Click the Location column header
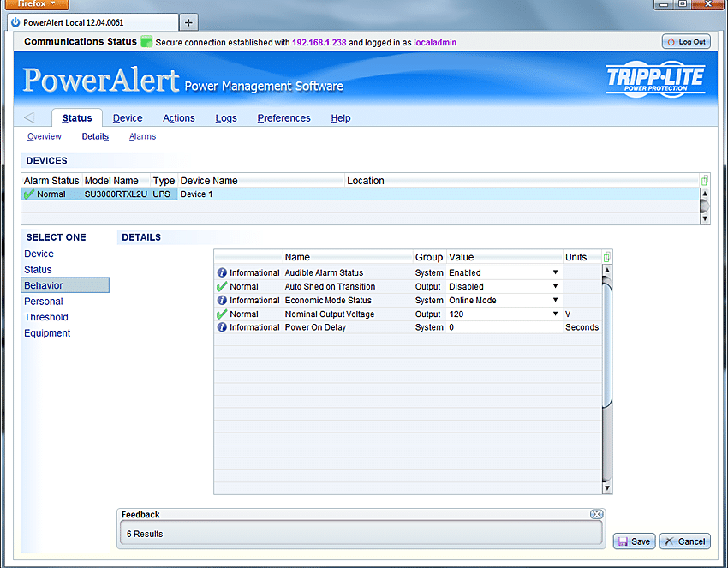The width and height of the screenshot is (728, 568). click(x=522, y=181)
